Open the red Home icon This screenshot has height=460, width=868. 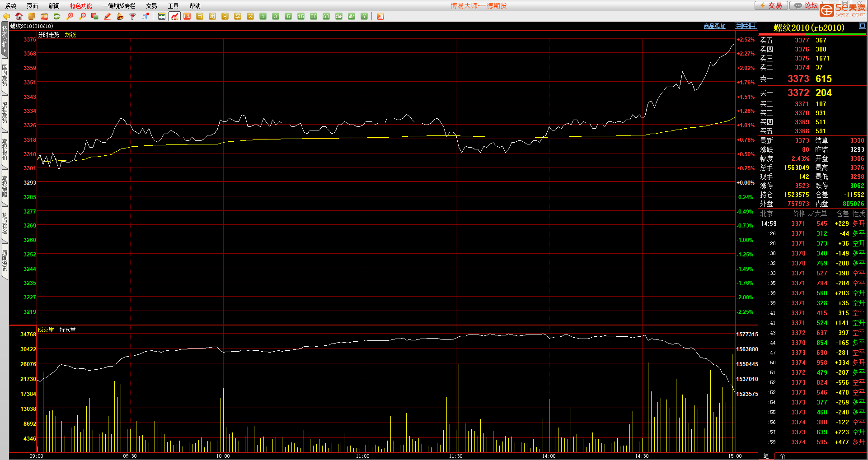tap(19, 16)
